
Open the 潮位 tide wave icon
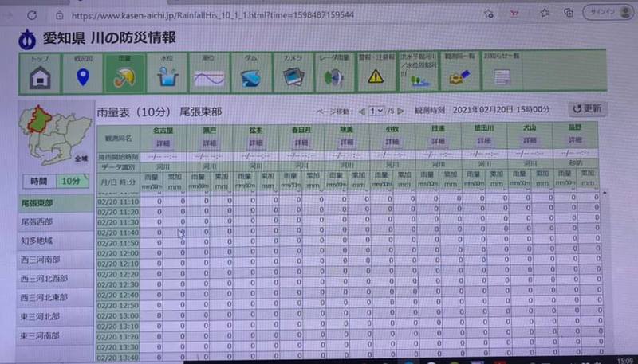tap(209, 77)
